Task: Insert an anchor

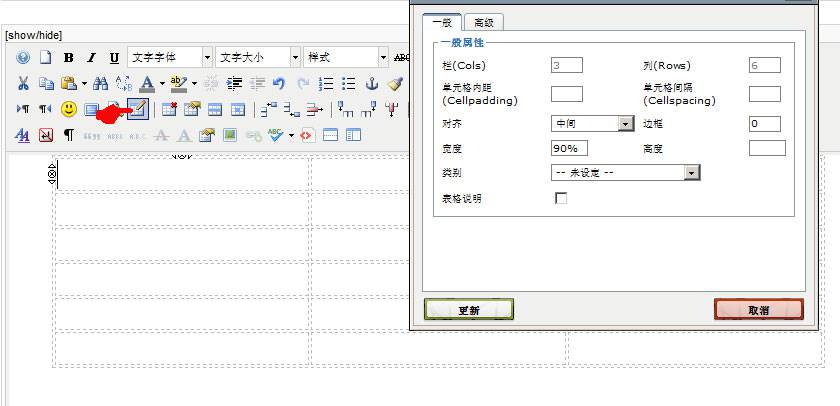Action: [372, 83]
